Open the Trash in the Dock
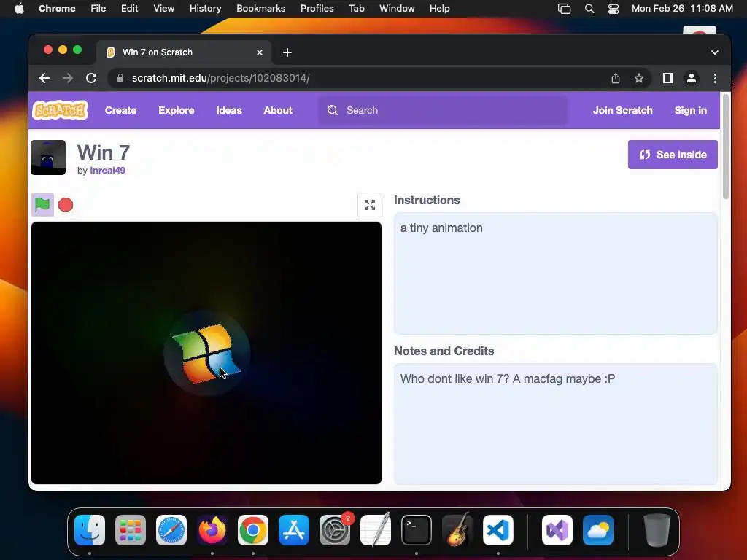 tap(657, 530)
